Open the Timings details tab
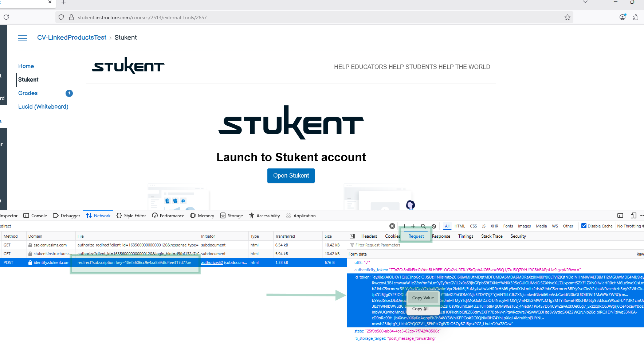644x358 pixels. point(466,236)
